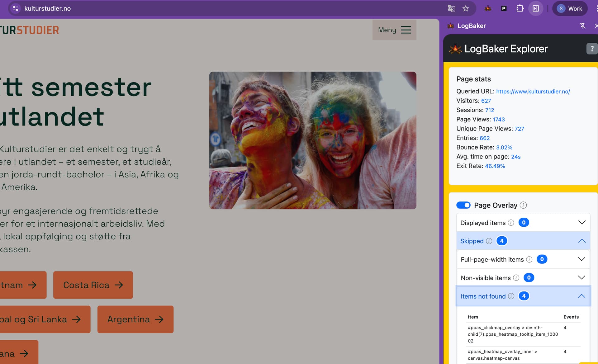
Task: Turn off the Page Overlay switch
Action: tap(463, 205)
